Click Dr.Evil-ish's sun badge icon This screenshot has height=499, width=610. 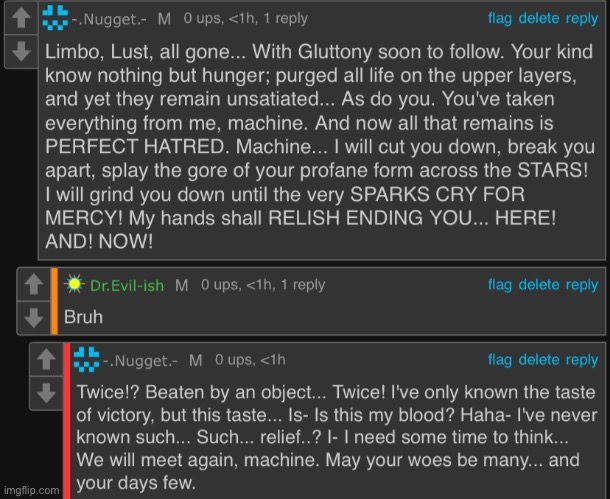[x=76, y=285]
